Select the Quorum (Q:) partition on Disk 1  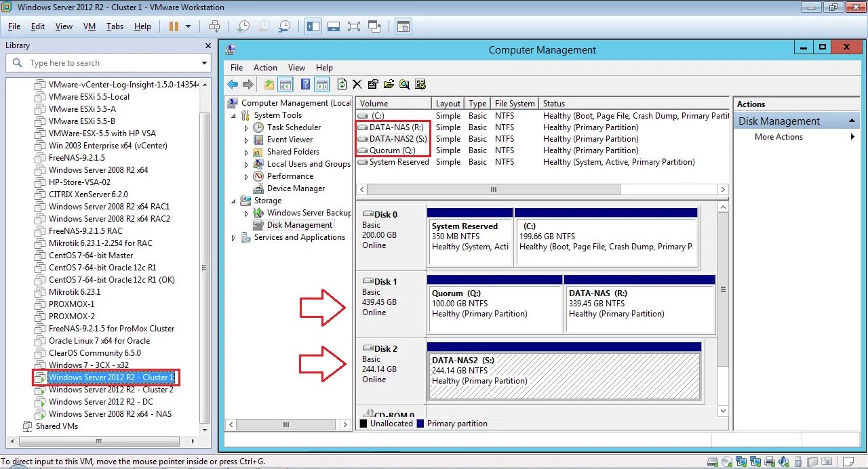coord(495,304)
